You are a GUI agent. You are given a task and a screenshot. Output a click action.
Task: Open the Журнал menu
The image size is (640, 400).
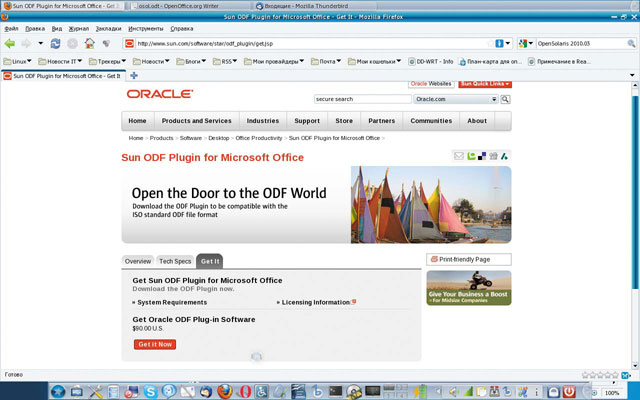79,29
